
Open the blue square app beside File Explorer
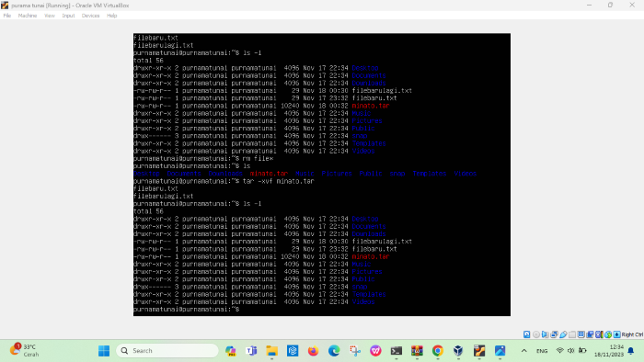point(293,351)
